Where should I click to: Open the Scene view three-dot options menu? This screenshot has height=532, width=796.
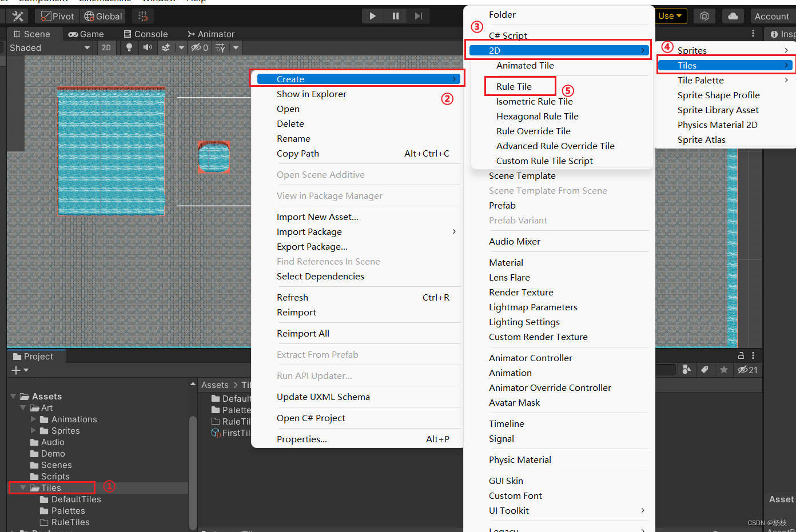(x=753, y=34)
